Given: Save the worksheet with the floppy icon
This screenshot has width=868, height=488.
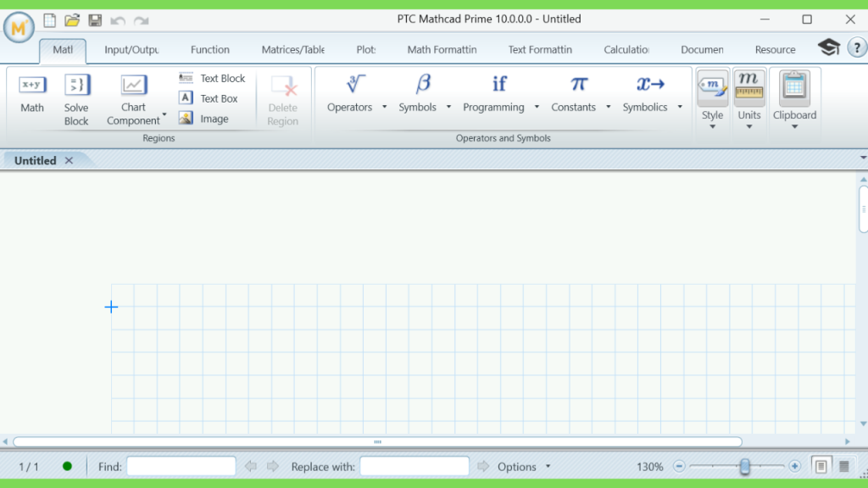Looking at the screenshot, I should 95,20.
